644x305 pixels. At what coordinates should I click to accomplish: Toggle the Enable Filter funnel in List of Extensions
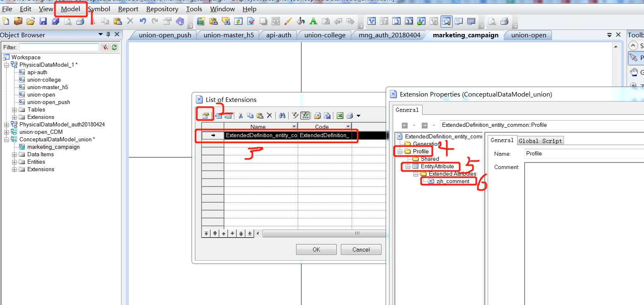pos(306,115)
